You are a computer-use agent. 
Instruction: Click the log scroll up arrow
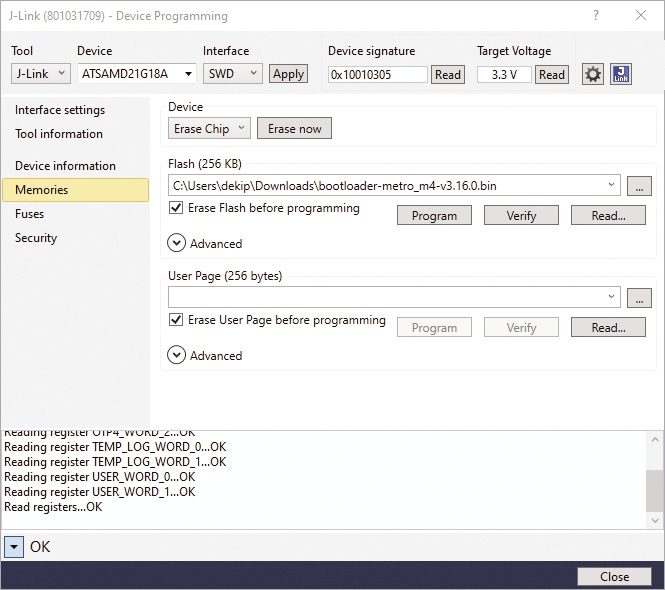655,440
